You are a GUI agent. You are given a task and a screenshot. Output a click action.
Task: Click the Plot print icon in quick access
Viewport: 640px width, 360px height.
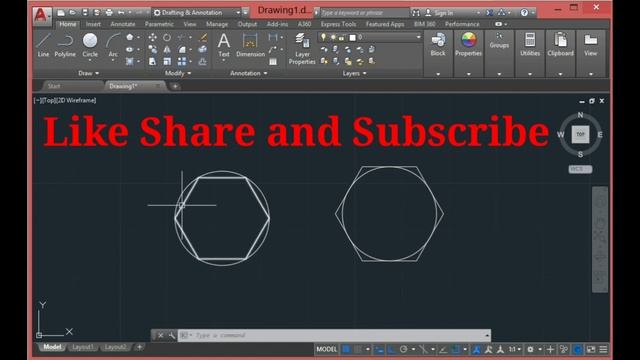click(x=109, y=13)
